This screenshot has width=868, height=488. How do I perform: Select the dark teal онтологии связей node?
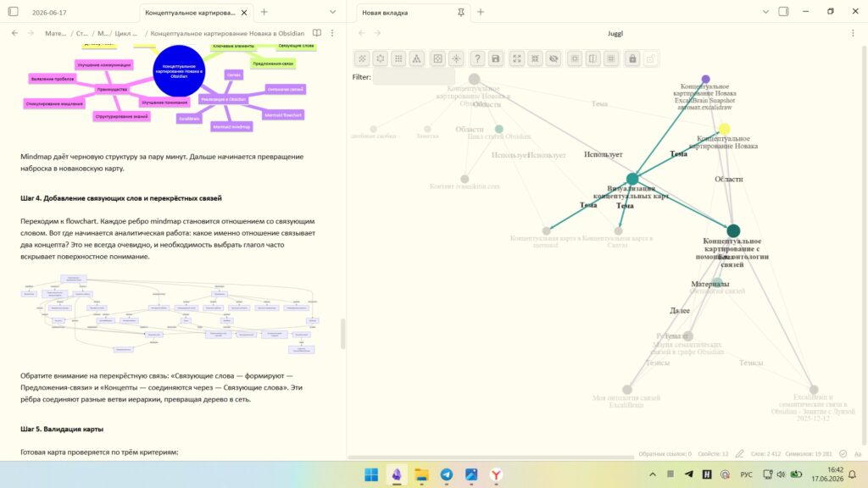(x=733, y=230)
